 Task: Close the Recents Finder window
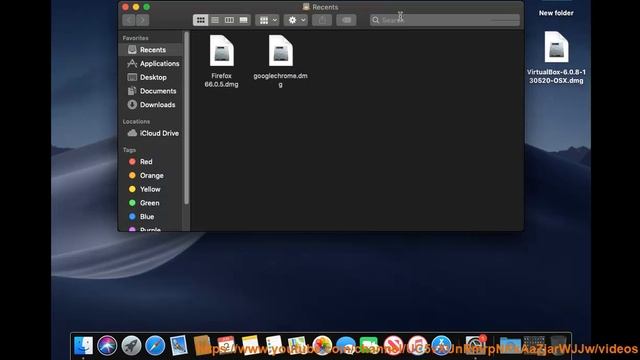[125, 7]
